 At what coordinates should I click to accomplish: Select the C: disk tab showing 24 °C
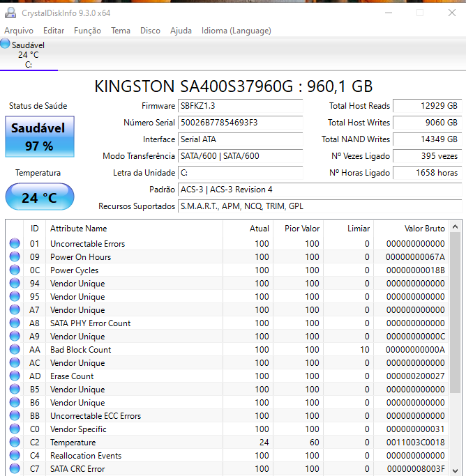click(29, 54)
